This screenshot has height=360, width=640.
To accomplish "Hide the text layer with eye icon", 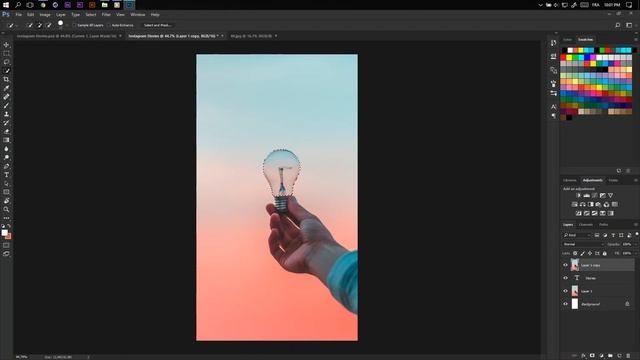I will [566, 278].
